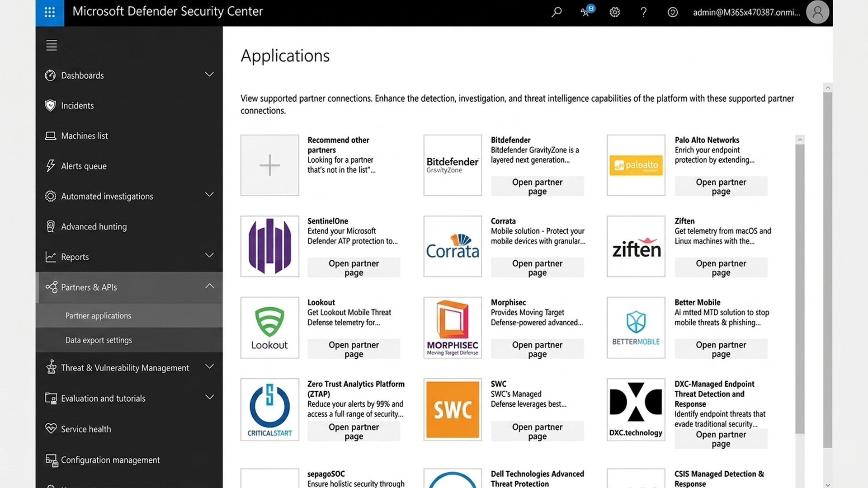Image resolution: width=868 pixels, height=488 pixels.
Task: Click the Machines list laptop icon
Action: [50, 136]
